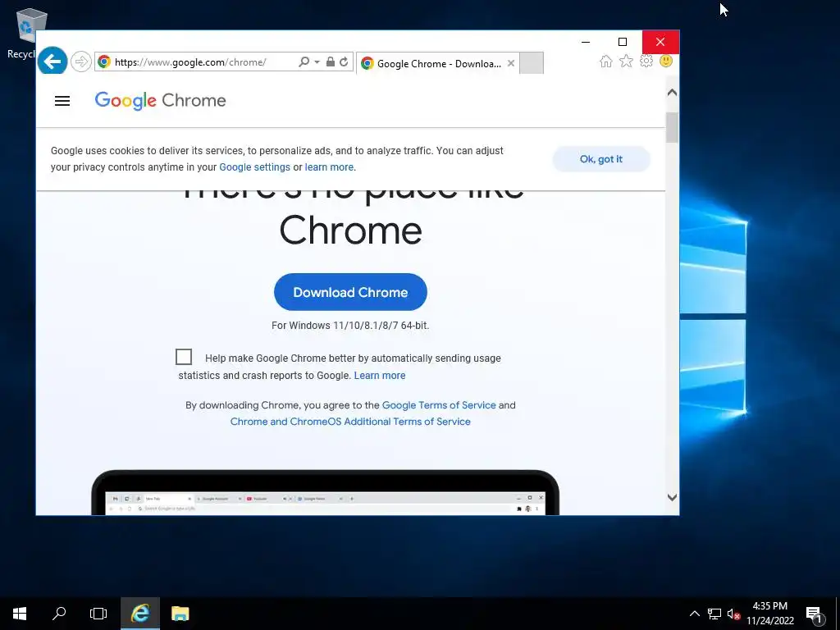Click the address bar search magnifier

(x=304, y=62)
